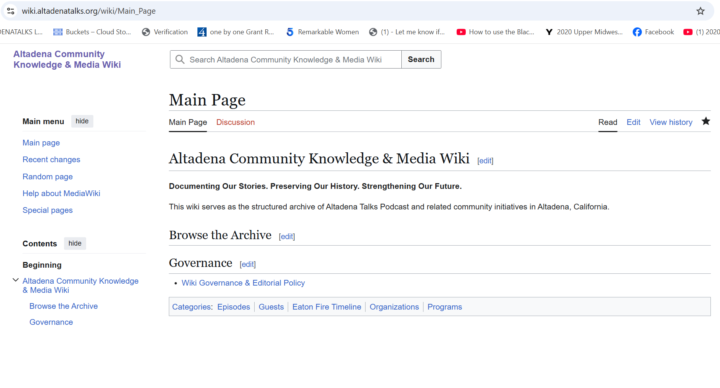
Task: Open the 2020 Upper Midwes... bookmark
Action: tap(584, 32)
